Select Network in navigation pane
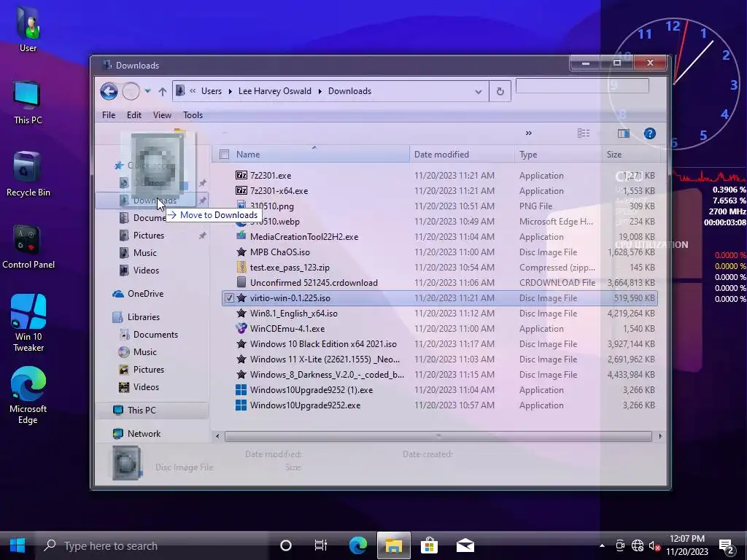Screen dimensions: 747x560 pyautogui.click(x=144, y=434)
